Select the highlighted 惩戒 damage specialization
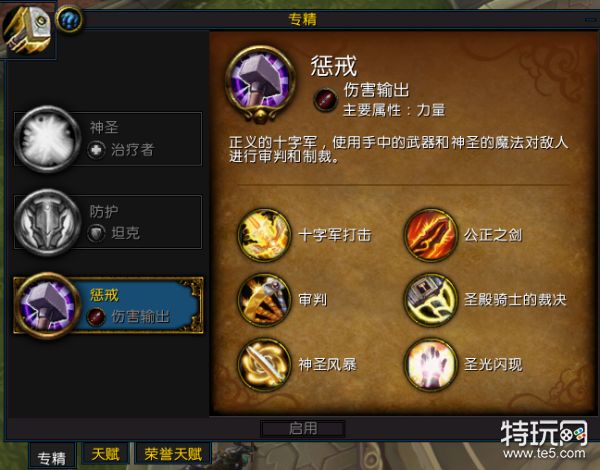This screenshot has width=600, height=470. pyautogui.click(x=108, y=305)
